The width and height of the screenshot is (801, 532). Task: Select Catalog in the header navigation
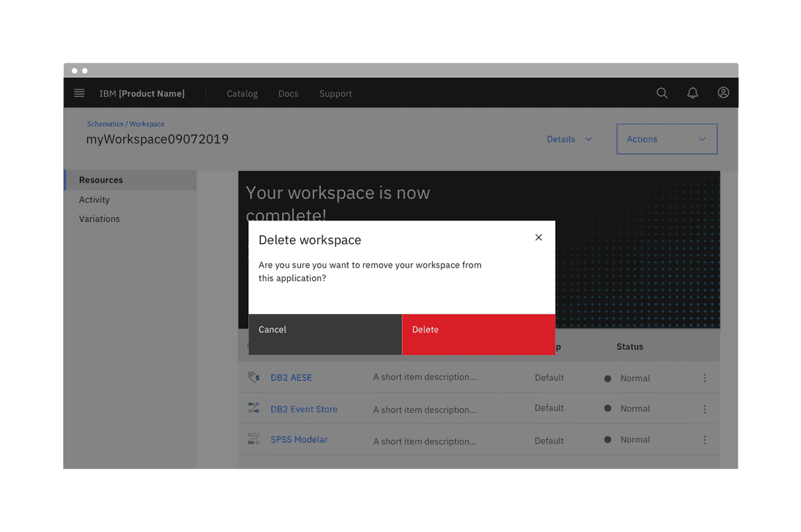[242, 94]
